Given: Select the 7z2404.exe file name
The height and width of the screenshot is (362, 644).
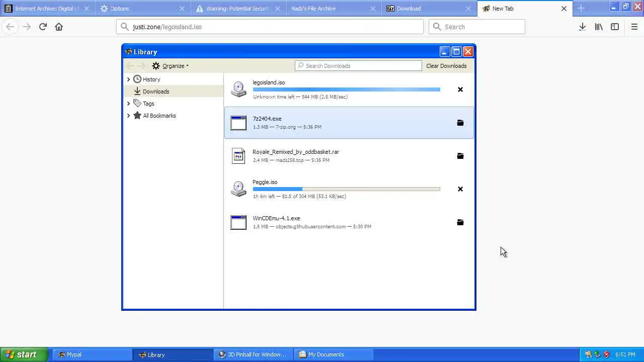Looking at the screenshot, I should (267, 119).
